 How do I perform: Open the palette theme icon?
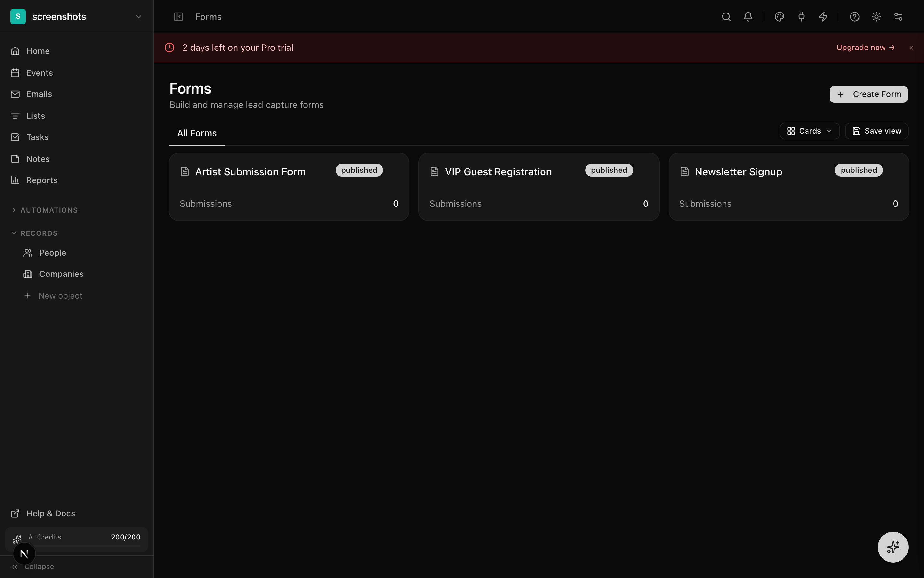[x=779, y=16]
